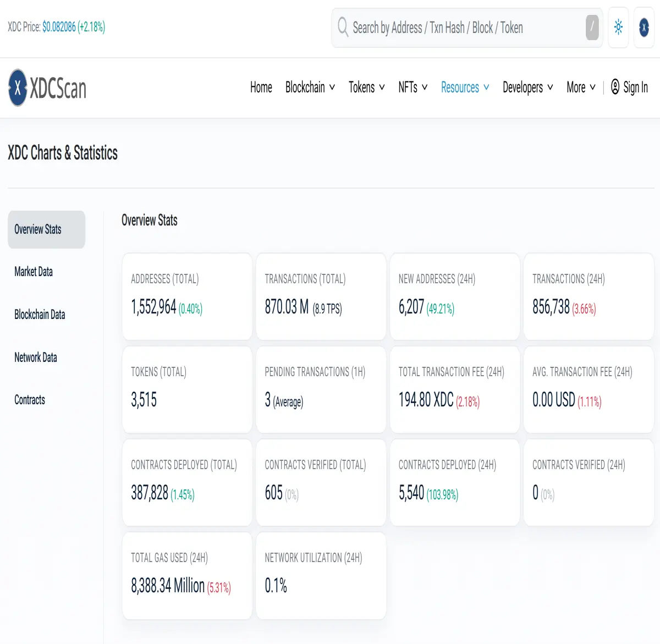Click the search magnifier icon

tap(343, 27)
